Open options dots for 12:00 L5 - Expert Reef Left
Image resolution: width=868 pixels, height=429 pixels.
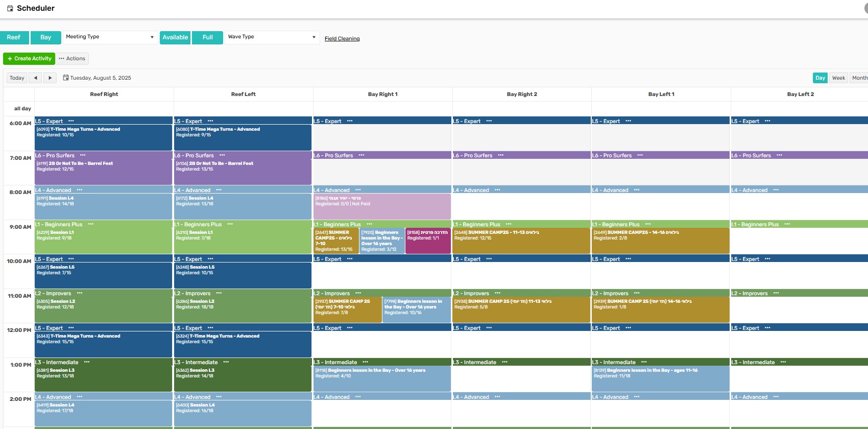(210, 328)
